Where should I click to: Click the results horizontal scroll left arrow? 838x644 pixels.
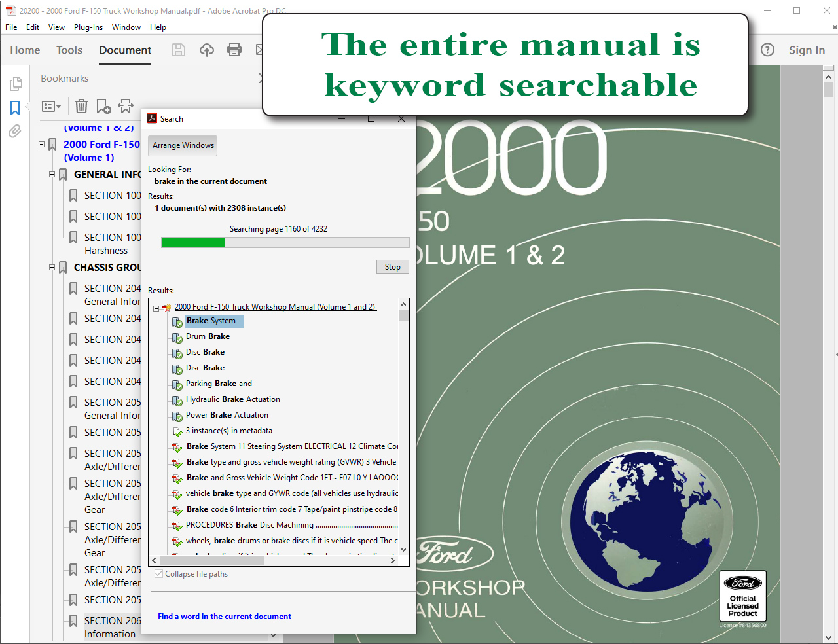[155, 560]
